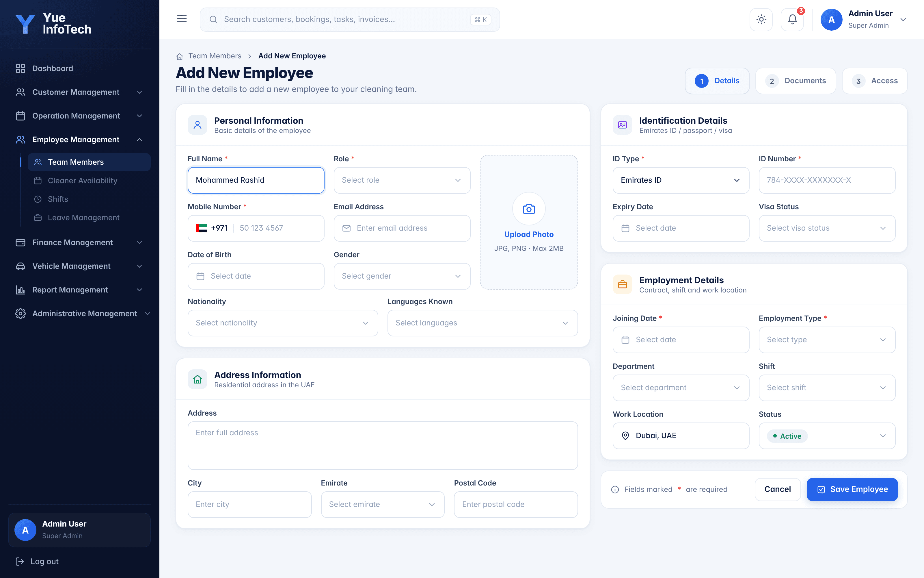Click the location pin icon in Work Location
The height and width of the screenshot is (578, 924).
(625, 436)
